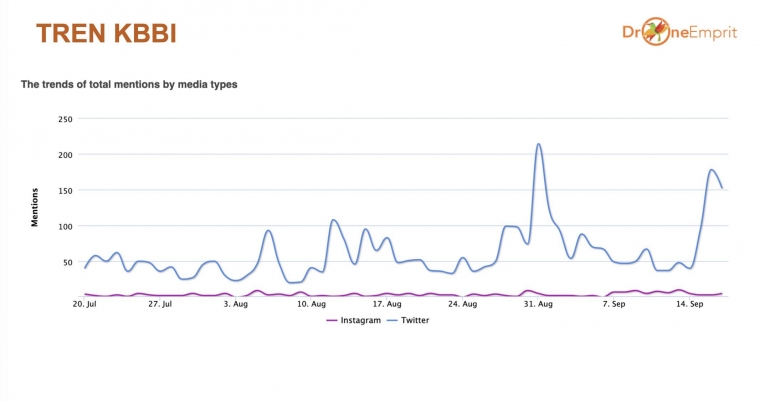This screenshot has height=402, width=760.
Task: Select the chart subtitle about total mentions
Action: [x=129, y=84]
